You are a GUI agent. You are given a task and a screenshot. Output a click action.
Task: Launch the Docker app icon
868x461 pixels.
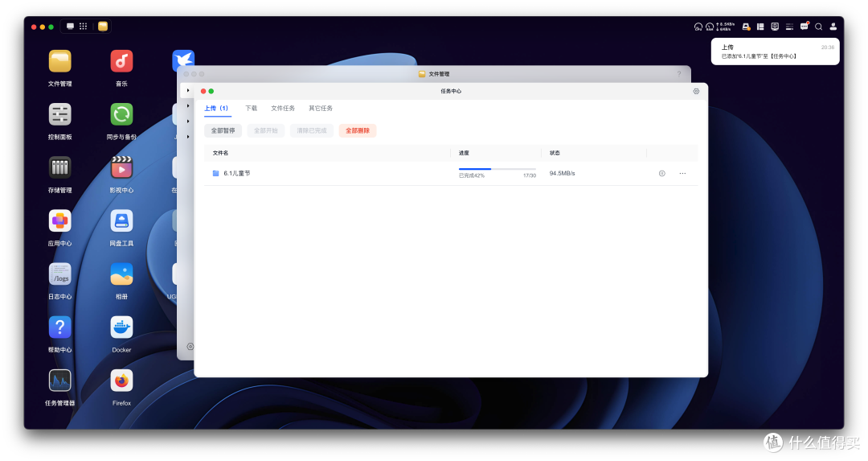click(121, 327)
